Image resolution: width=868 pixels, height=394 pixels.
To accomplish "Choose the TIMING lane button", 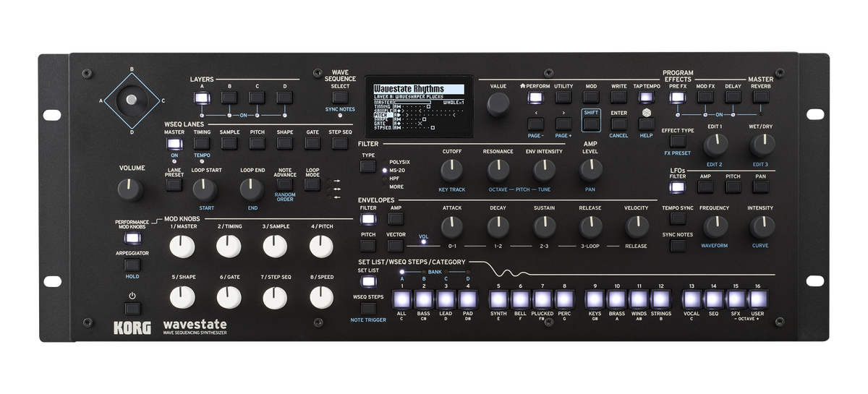I will 202,144.
